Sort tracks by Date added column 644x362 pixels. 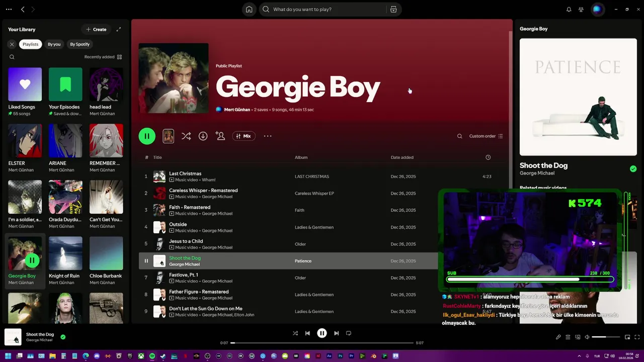tap(402, 157)
